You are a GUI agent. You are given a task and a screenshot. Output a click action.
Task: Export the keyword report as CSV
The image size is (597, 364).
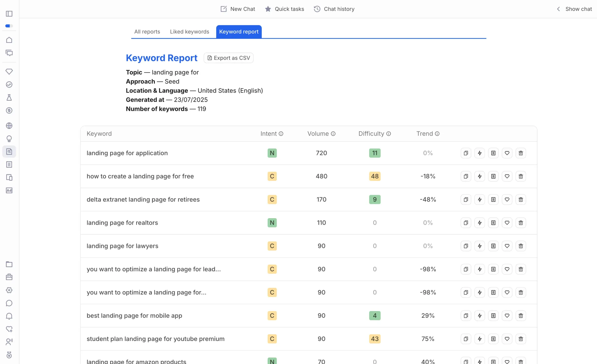pos(228,58)
